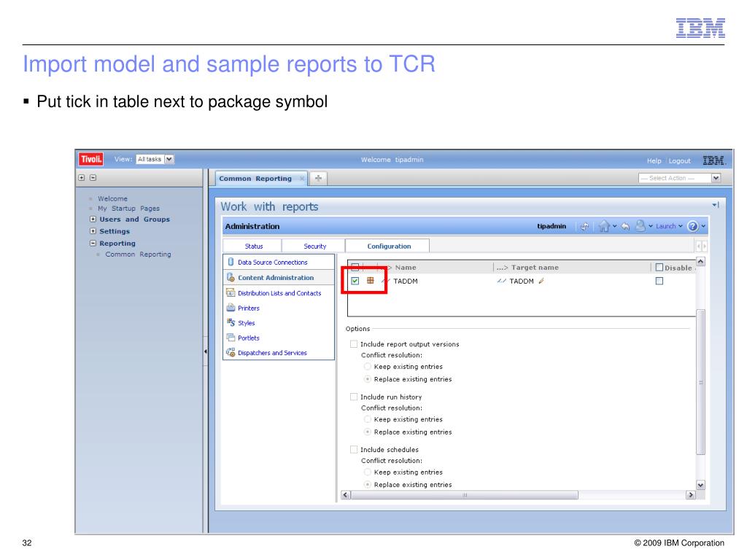The height and width of the screenshot is (560, 747).
Task: Click the user account icon in toolbar
Action: tap(640, 226)
